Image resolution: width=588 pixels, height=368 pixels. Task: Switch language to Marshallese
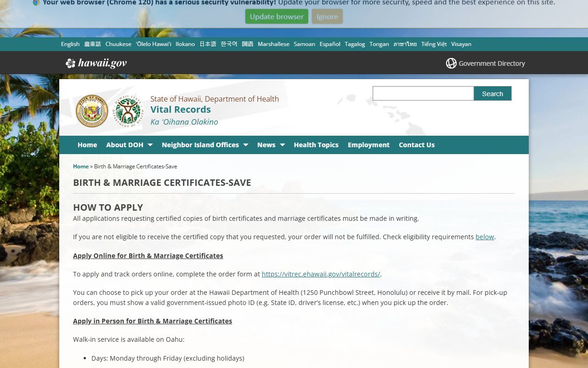click(273, 44)
